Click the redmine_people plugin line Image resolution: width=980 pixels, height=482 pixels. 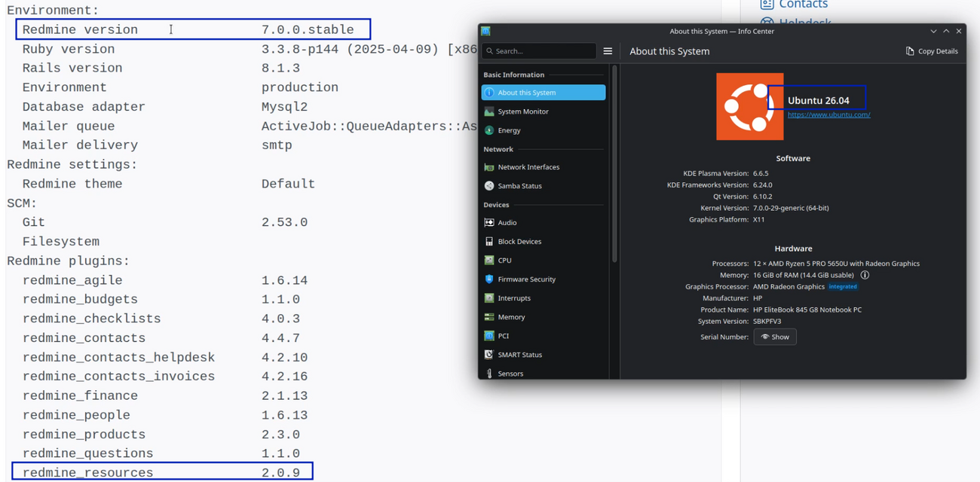pyautogui.click(x=165, y=415)
